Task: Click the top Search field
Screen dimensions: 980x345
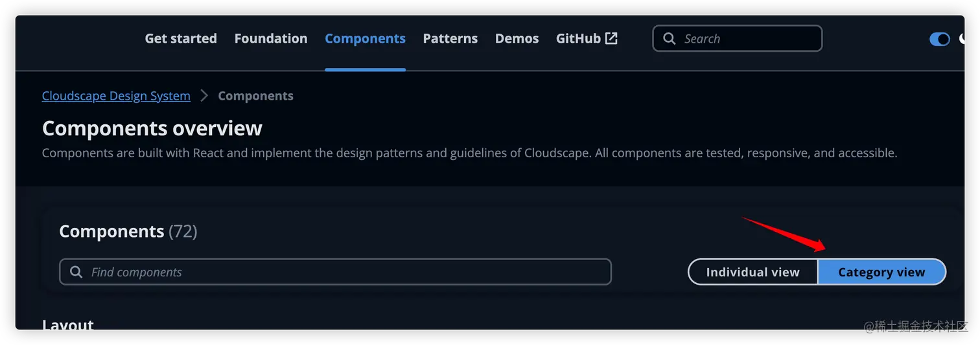Action: point(737,39)
